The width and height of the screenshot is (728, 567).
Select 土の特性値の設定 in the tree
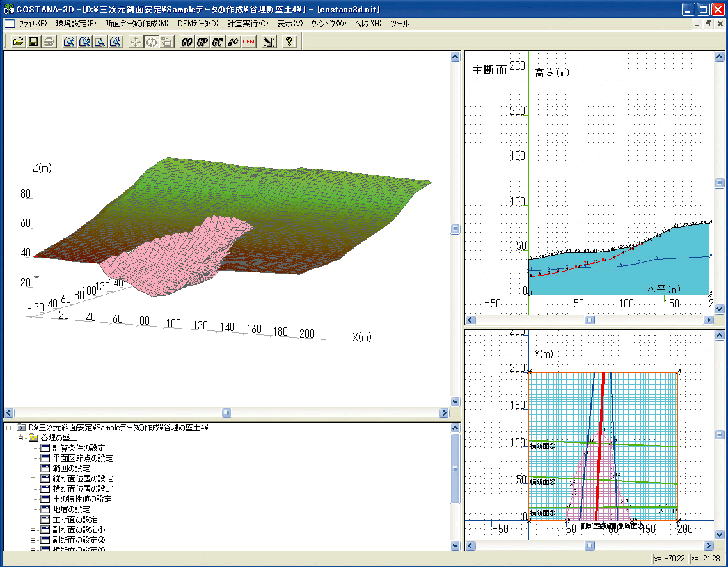pyautogui.click(x=82, y=499)
